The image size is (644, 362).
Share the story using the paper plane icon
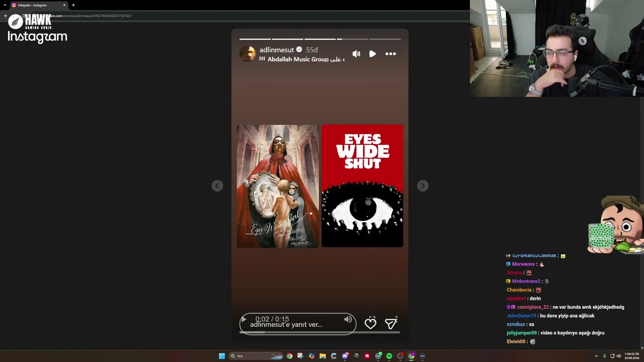(391, 323)
